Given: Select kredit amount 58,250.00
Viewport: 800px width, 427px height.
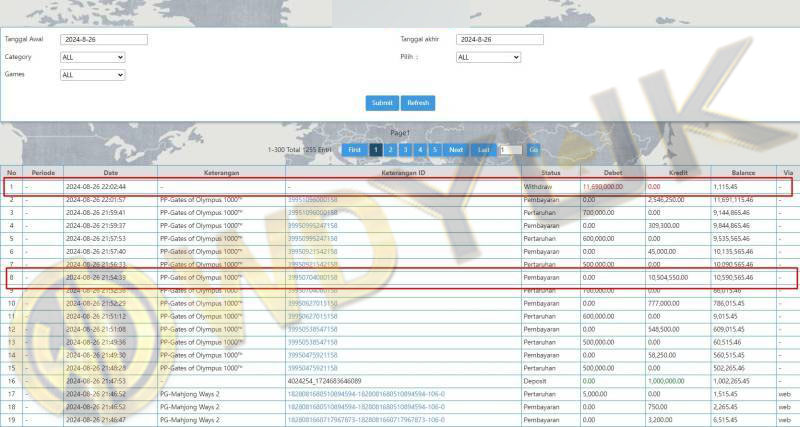Looking at the screenshot, I should pos(662,355).
